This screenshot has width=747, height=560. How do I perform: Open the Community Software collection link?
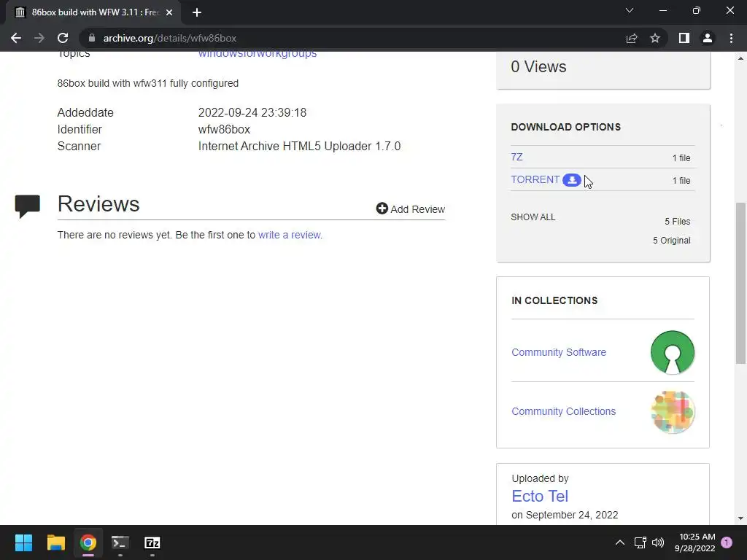click(x=559, y=352)
